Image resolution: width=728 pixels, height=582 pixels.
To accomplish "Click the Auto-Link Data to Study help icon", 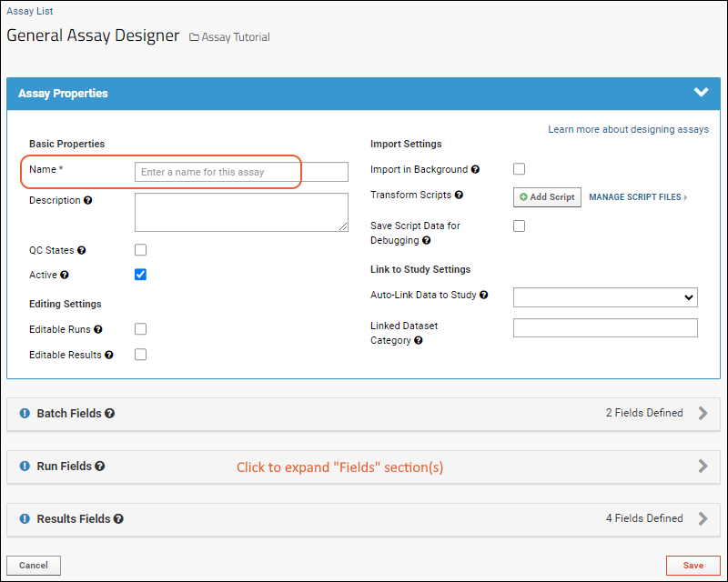I will (484, 296).
